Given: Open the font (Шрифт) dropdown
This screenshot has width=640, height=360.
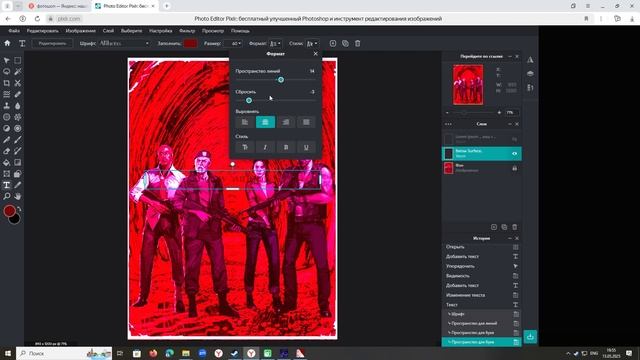Looking at the screenshot, I should coord(124,43).
